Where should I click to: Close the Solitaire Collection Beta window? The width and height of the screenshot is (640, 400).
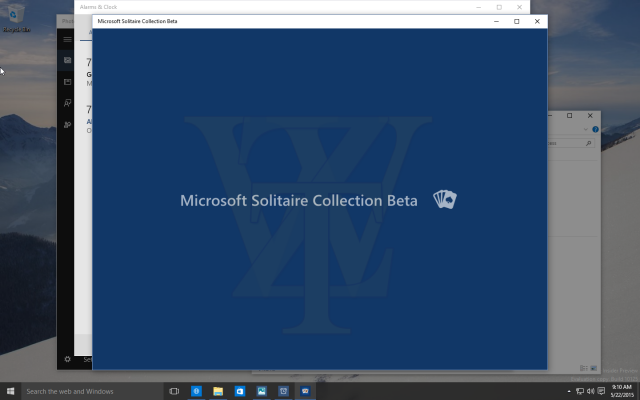(x=537, y=21)
